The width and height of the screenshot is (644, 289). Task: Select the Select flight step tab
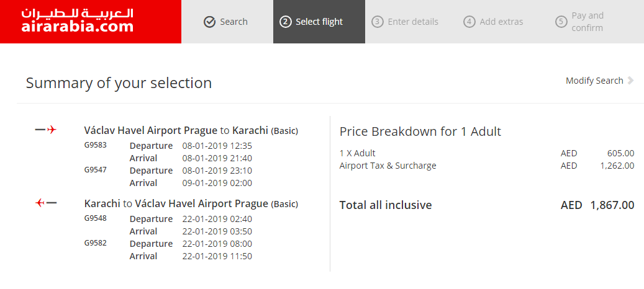319,22
